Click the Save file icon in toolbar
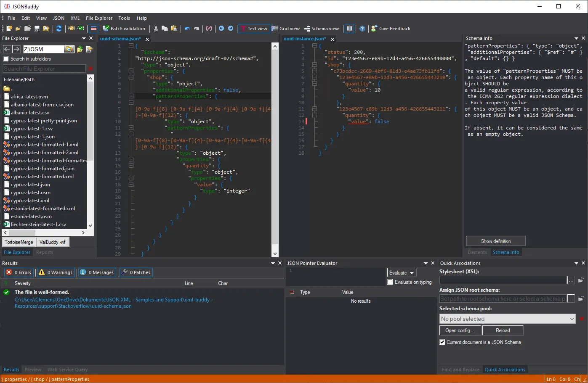The height and width of the screenshot is (383, 588). 37,29
